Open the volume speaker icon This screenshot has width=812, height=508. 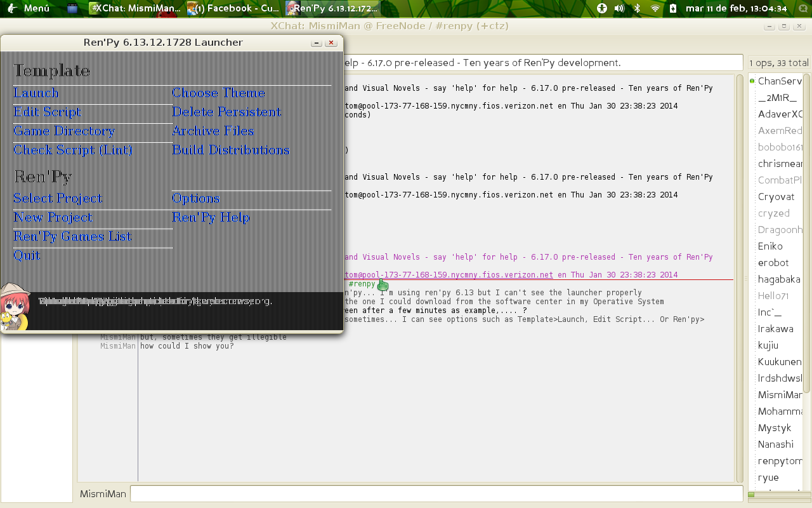click(x=620, y=8)
